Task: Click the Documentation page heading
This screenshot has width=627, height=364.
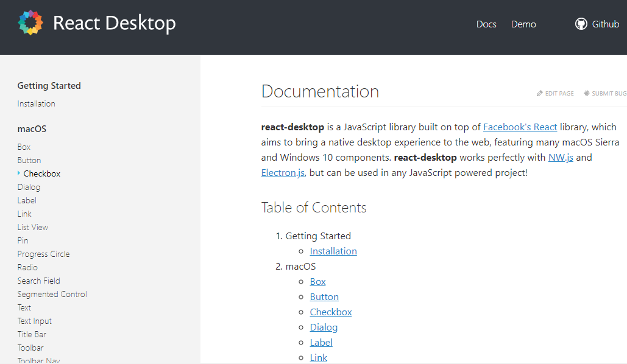Action: tap(320, 91)
